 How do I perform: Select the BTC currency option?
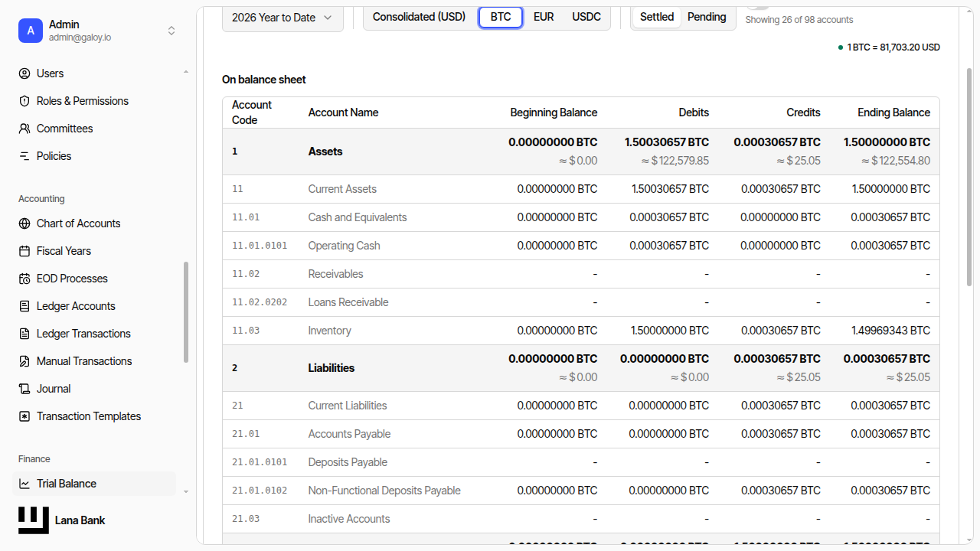click(x=501, y=17)
